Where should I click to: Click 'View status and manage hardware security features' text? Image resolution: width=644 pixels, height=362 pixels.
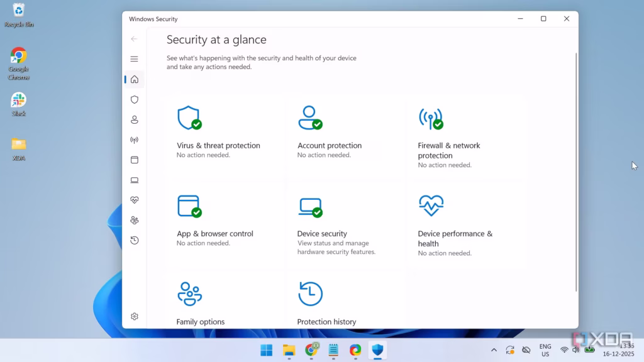(x=336, y=248)
